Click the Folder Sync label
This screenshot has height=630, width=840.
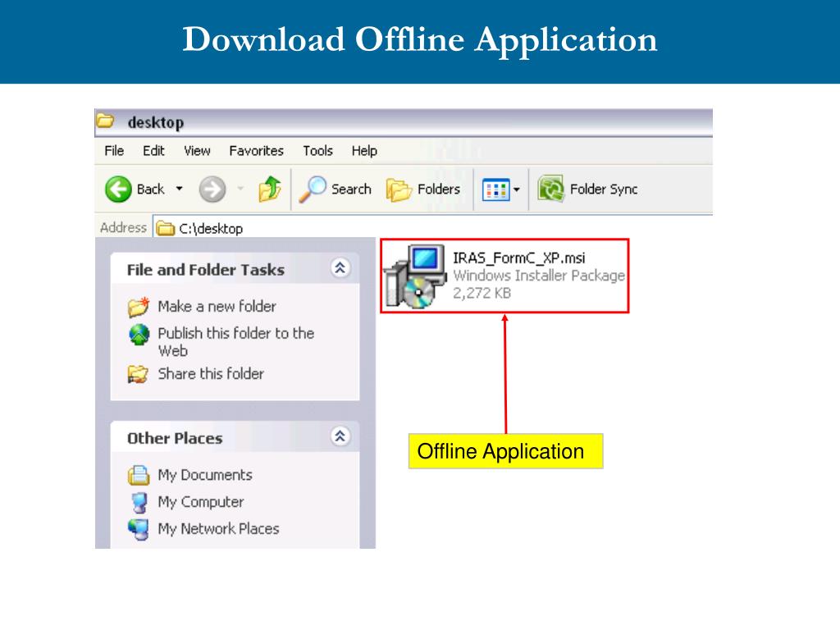point(604,189)
